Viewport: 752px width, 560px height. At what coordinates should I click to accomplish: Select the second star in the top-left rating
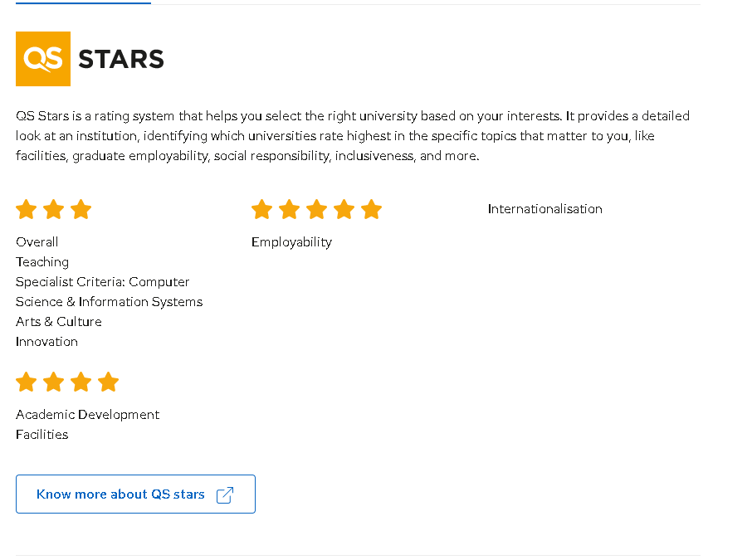tap(53, 209)
